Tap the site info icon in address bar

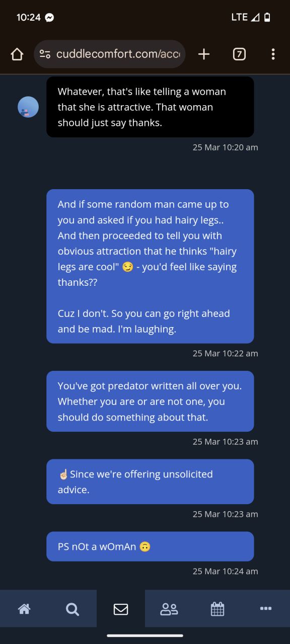pyautogui.click(x=45, y=54)
